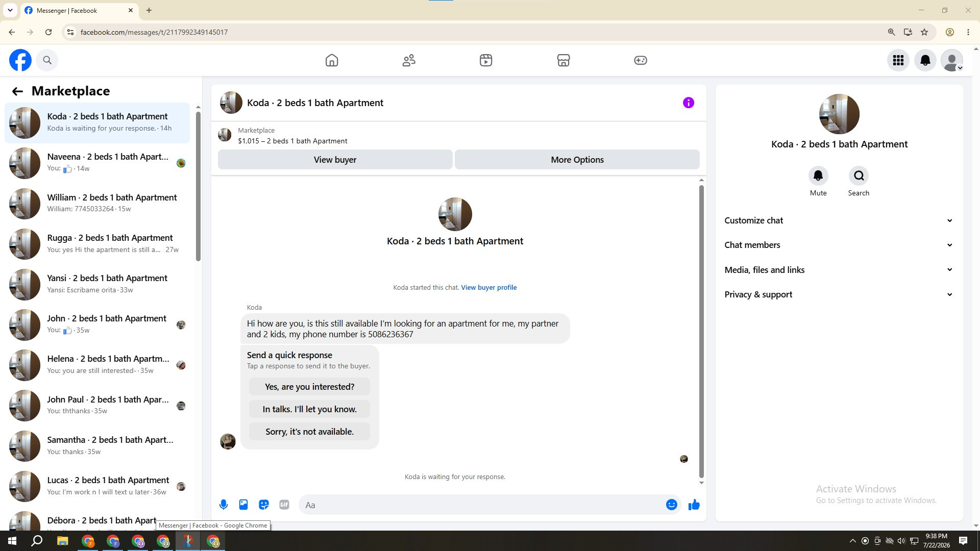Open the sticker picker icon

pos(264,505)
